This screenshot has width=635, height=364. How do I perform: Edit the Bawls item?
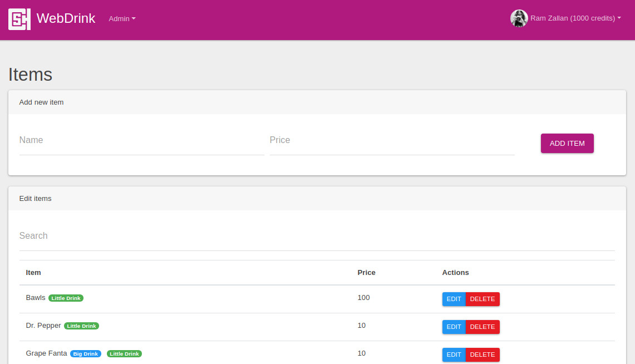click(x=454, y=299)
